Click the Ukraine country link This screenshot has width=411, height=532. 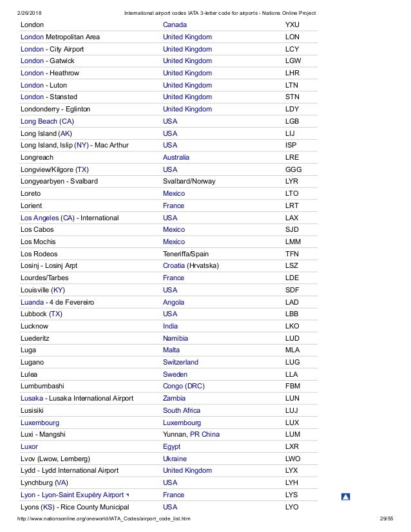[x=175, y=459]
